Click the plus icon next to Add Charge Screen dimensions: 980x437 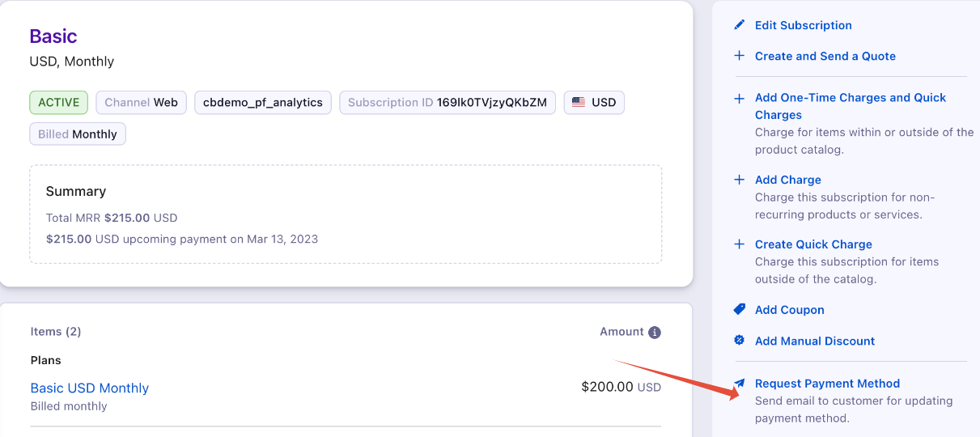pos(739,180)
